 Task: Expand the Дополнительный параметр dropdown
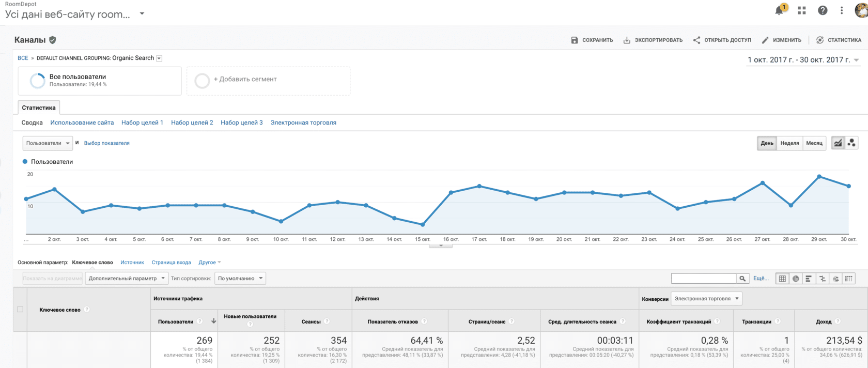[127, 279]
